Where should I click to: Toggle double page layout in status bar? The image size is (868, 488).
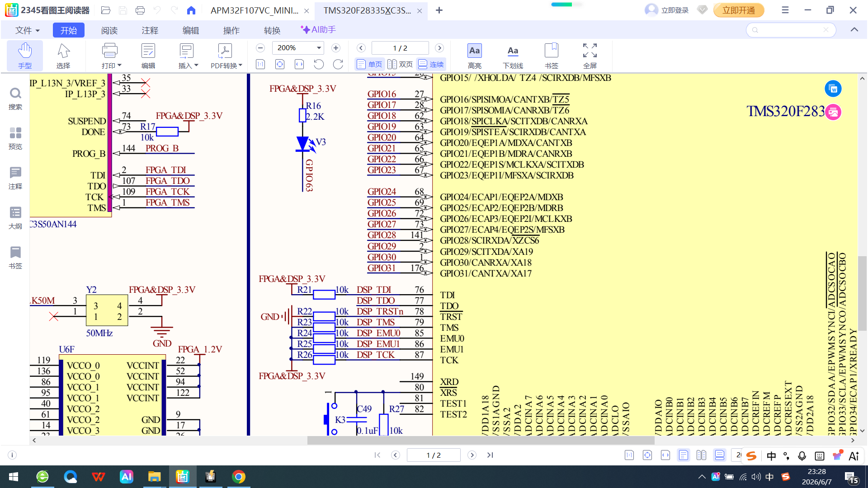click(702, 455)
